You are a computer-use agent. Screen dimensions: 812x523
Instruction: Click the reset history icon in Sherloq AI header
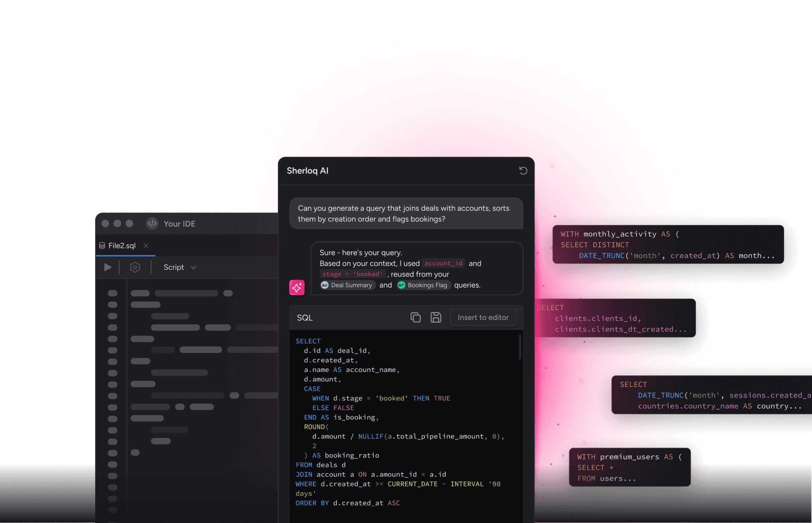[x=523, y=171]
